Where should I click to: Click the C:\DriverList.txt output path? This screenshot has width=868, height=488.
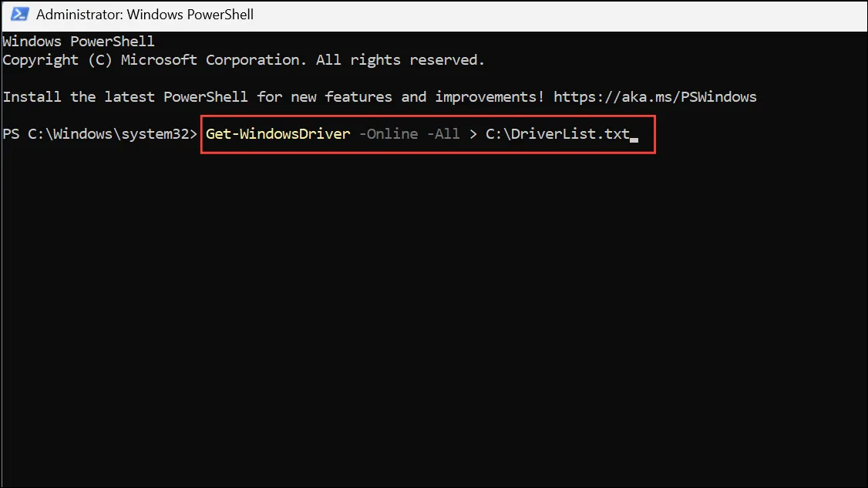click(557, 134)
